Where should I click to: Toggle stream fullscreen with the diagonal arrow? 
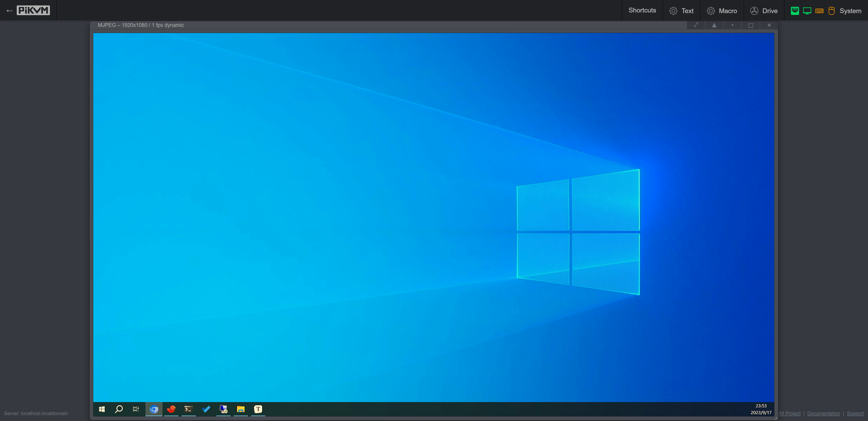pyautogui.click(x=696, y=25)
